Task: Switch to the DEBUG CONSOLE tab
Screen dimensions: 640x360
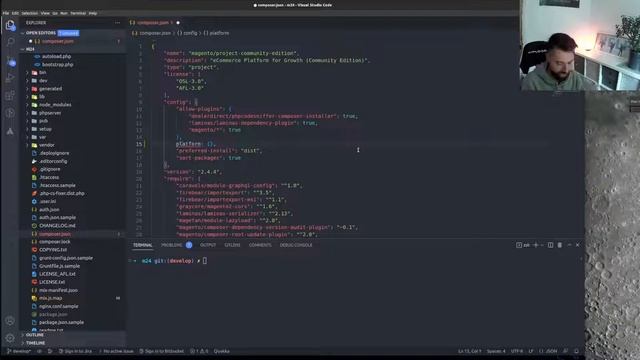Action: pyautogui.click(x=296, y=245)
